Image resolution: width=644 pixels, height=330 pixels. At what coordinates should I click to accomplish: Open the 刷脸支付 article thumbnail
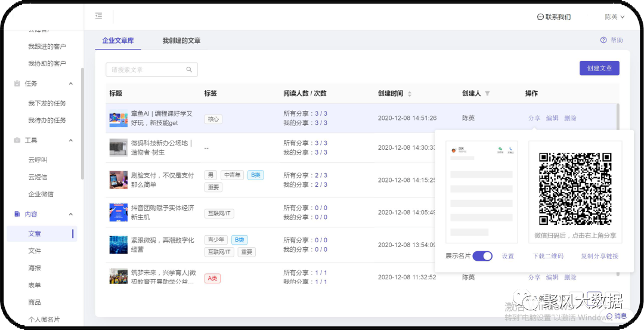[x=118, y=180]
